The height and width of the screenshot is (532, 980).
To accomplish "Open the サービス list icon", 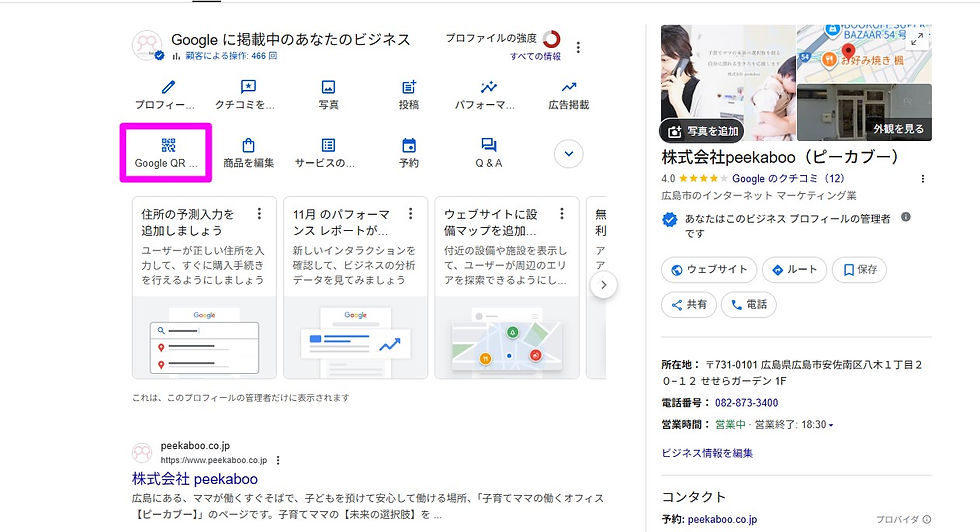I will tap(328, 145).
